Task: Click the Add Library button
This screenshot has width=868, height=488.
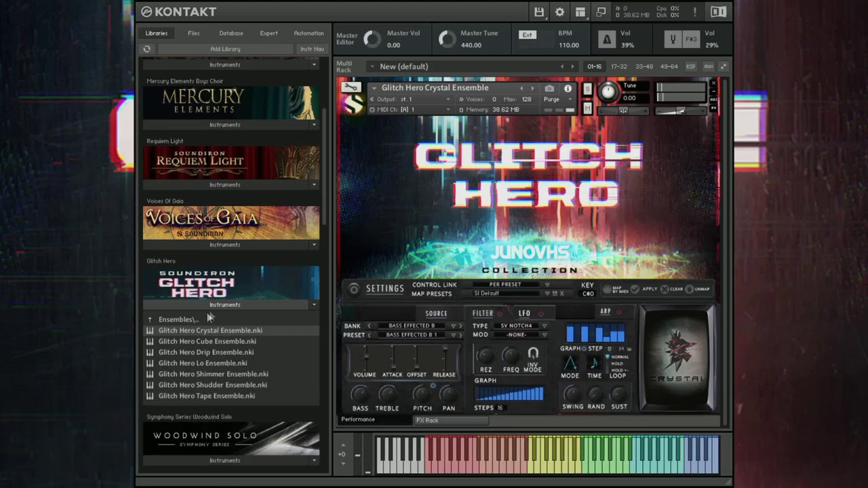Action: pos(225,49)
